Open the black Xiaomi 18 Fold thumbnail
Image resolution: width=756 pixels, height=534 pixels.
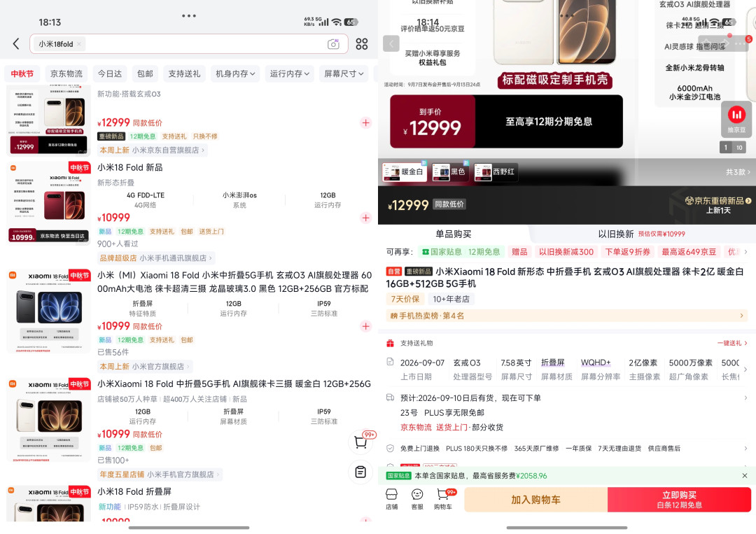click(x=49, y=311)
